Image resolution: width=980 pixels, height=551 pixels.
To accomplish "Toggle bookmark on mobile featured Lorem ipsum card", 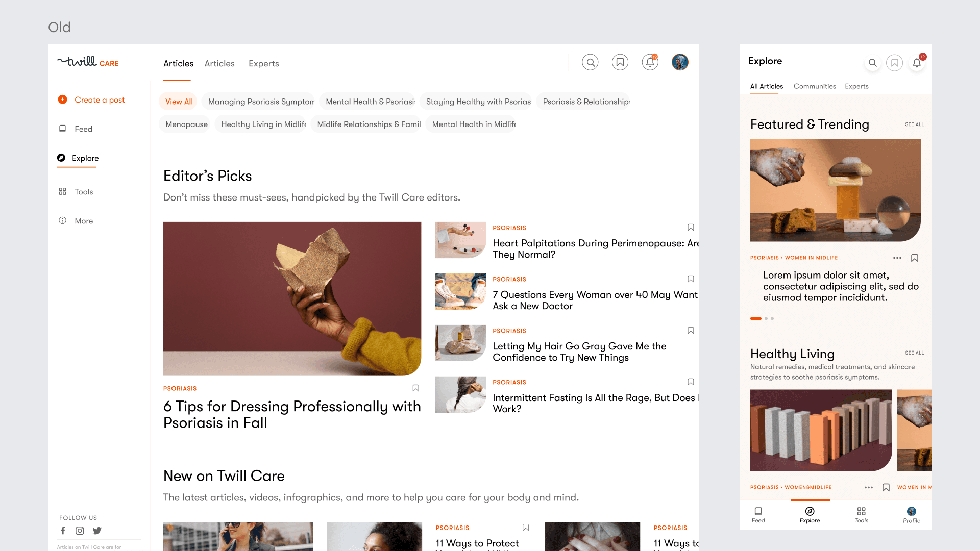I will pos(915,258).
